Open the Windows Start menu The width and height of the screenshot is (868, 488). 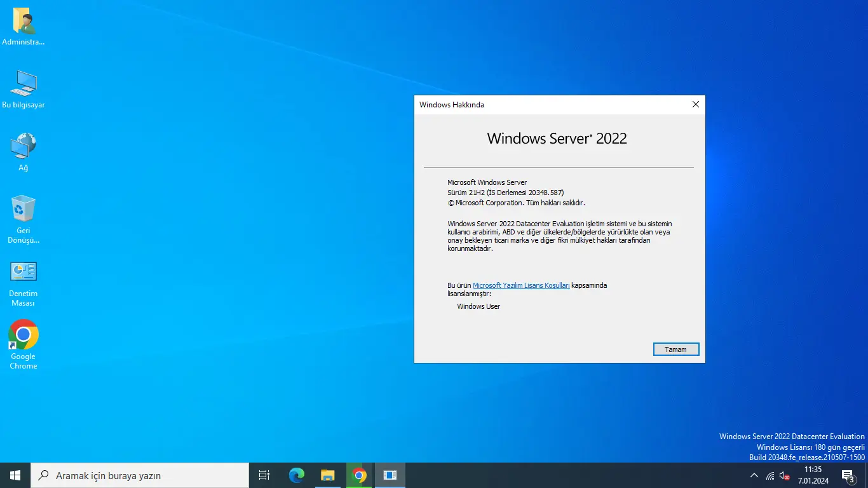(15, 475)
